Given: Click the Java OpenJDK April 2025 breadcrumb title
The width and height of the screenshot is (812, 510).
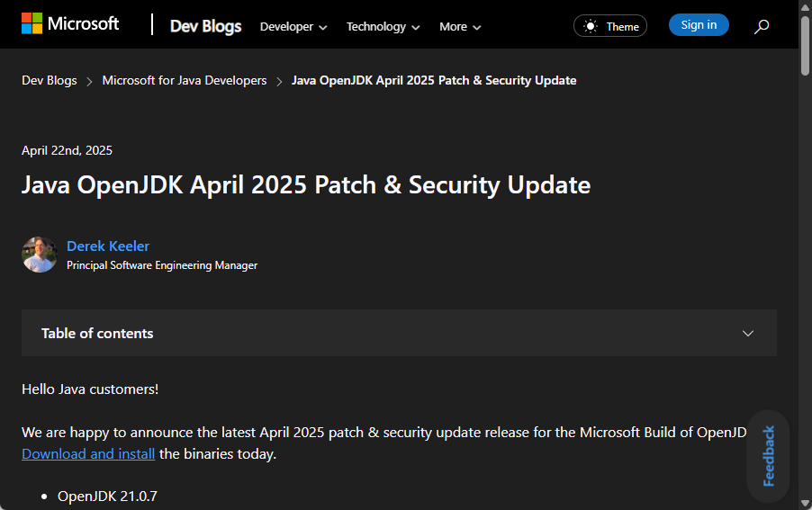Looking at the screenshot, I should 434,80.
